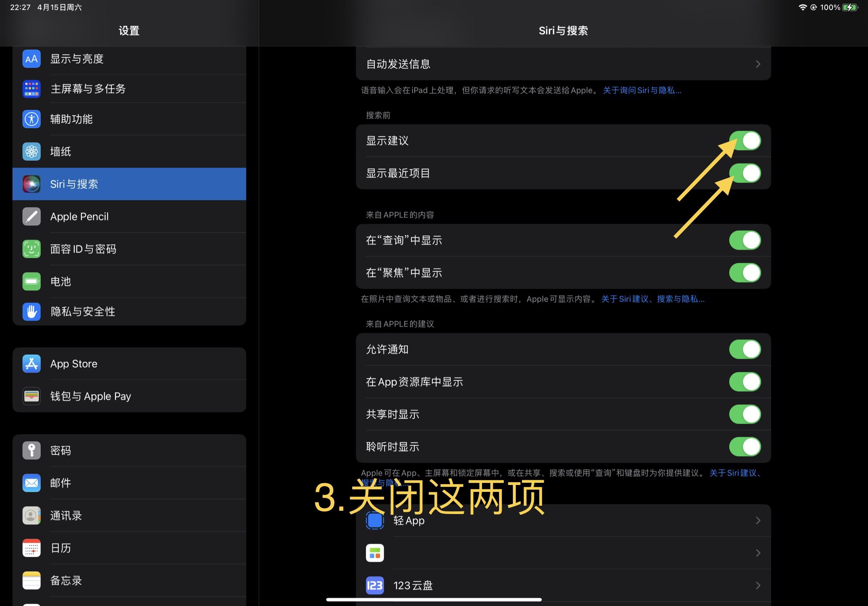868x606 pixels.
Task: Turn off 显示最近项目 switch
Action: click(x=745, y=173)
